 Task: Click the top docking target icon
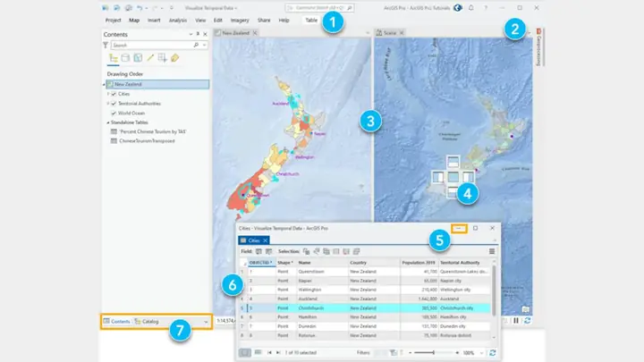[x=453, y=162]
